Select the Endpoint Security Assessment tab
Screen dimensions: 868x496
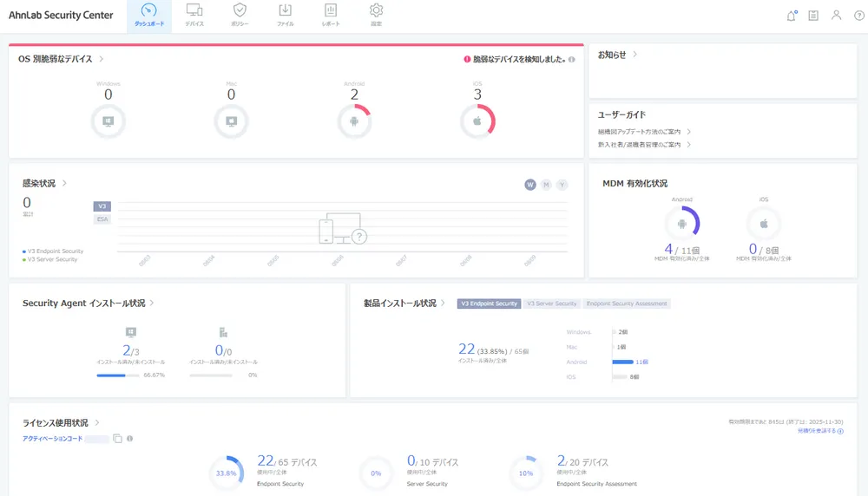[627, 303]
